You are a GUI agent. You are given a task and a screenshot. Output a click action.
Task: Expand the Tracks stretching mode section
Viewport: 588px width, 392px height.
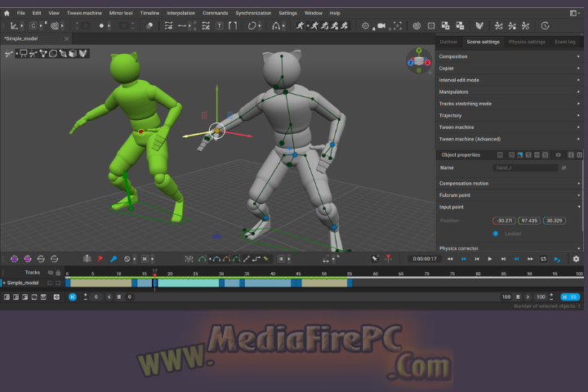pos(510,104)
